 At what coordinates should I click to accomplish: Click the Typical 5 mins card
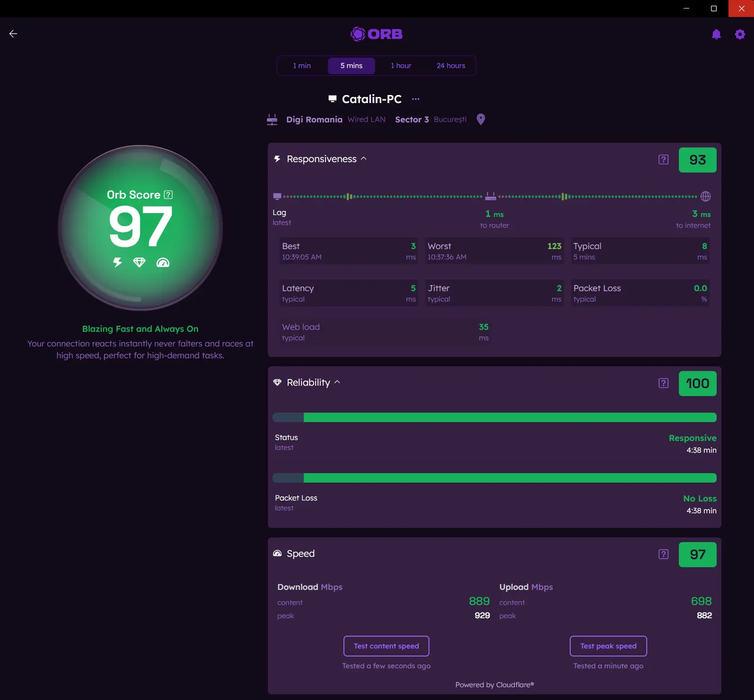640,251
